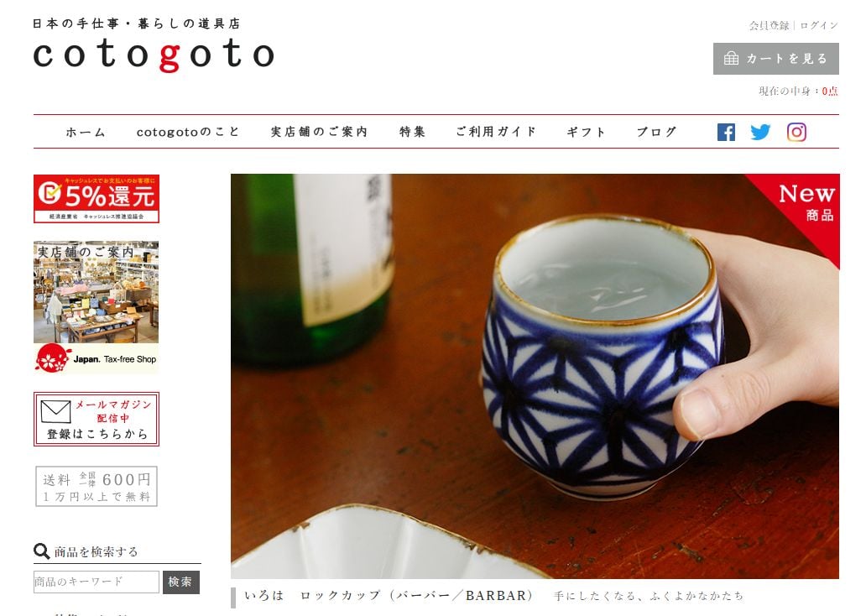Image resolution: width=866 pixels, height=616 pixels.
Task: Click the 検索 search button
Action: point(181,582)
